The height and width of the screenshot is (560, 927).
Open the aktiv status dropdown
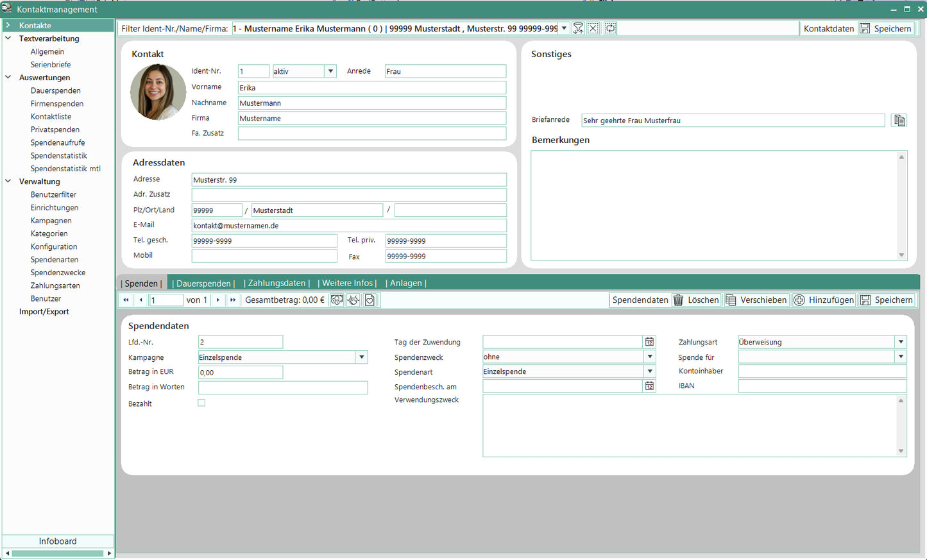(x=330, y=71)
